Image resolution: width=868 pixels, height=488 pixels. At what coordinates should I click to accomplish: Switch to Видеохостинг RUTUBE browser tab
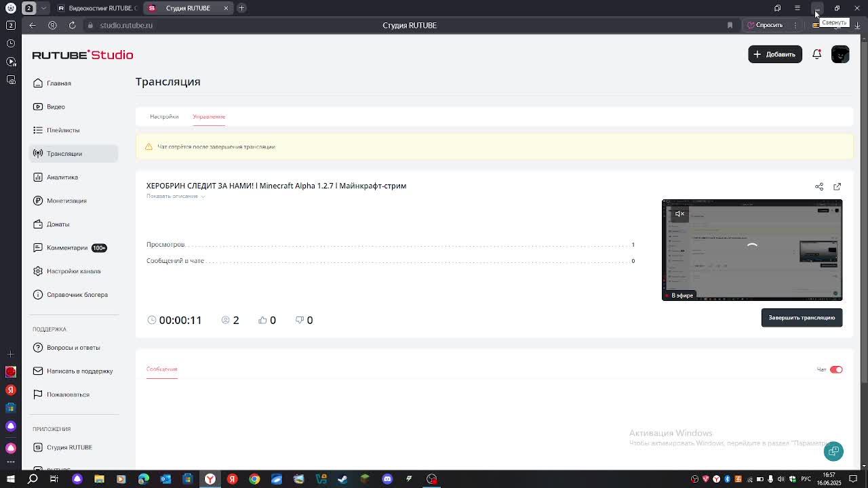coord(97,8)
